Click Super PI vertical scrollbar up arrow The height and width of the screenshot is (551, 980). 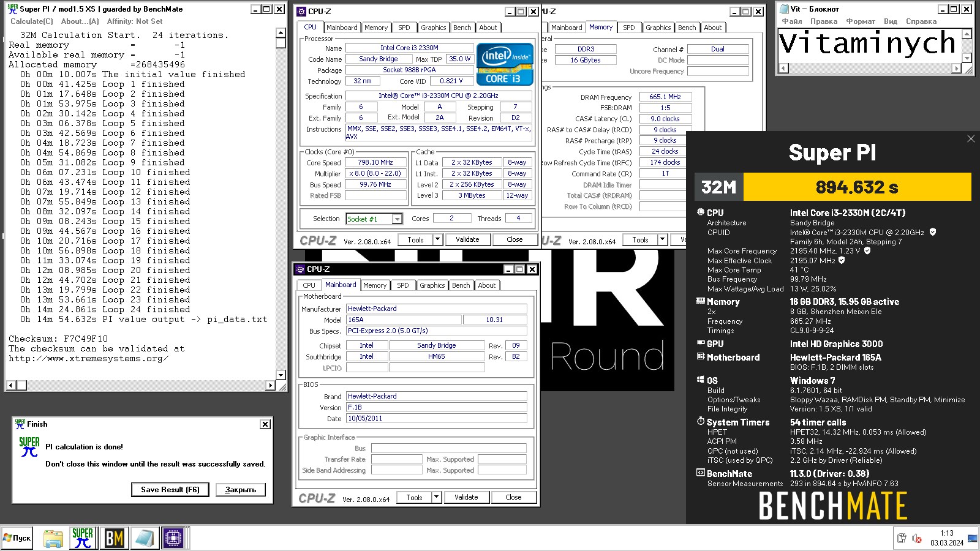281,33
